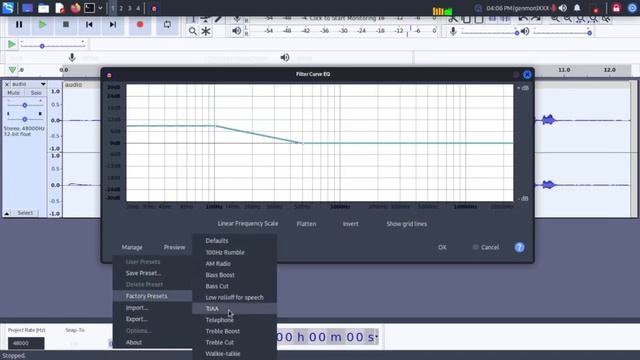Choose Export... from Manage menu
The height and width of the screenshot is (360, 640).
[152, 319]
